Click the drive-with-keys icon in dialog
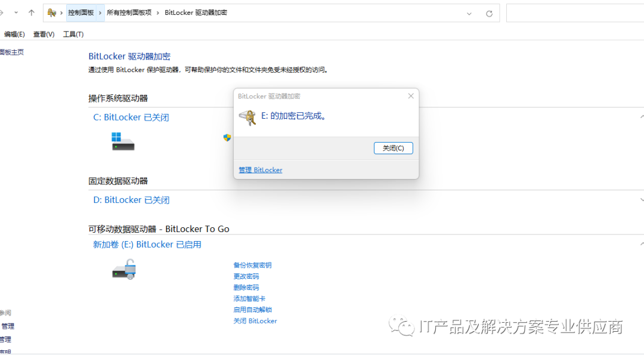This screenshot has width=644, height=355. tap(247, 118)
